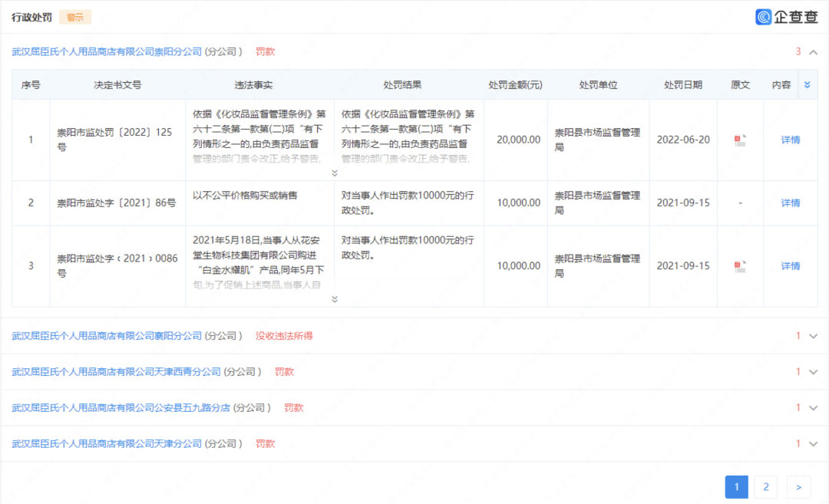The width and height of the screenshot is (829, 504).
Task: Open PDF original for penalty row 3
Action: [x=740, y=266]
